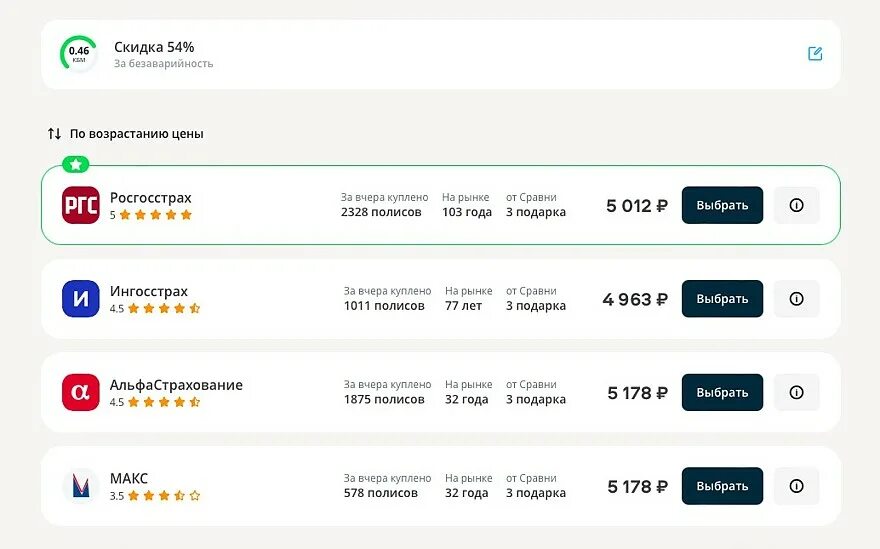Click the Скидка 54% heading

(x=154, y=47)
